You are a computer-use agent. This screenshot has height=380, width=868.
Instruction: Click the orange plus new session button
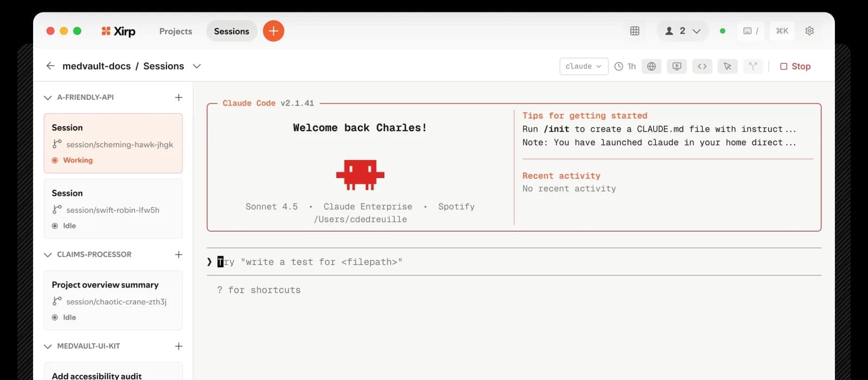click(273, 31)
